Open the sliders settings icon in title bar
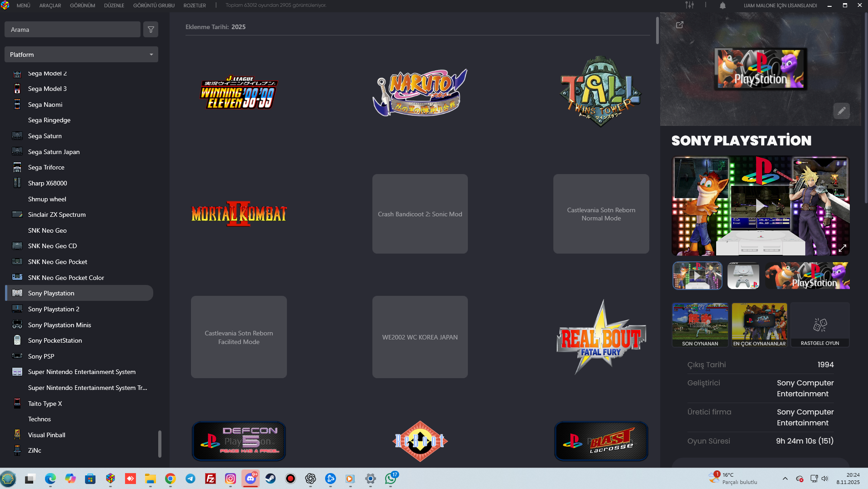868x489 pixels. coord(690,5)
